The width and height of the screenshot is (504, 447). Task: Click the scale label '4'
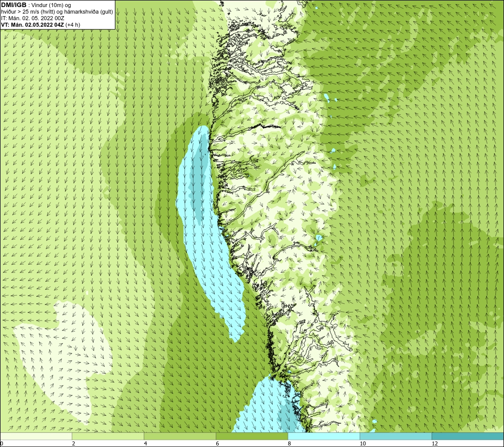pyautogui.click(x=146, y=443)
